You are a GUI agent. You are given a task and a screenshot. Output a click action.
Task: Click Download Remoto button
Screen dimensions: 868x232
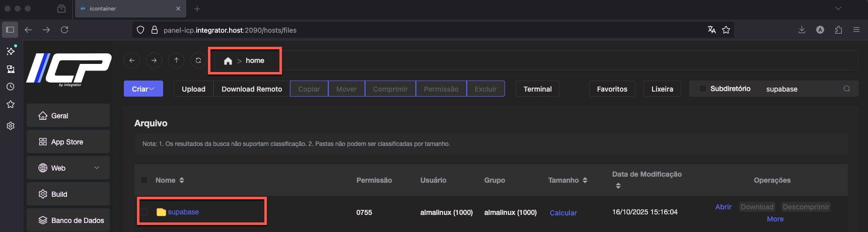[252, 89]
